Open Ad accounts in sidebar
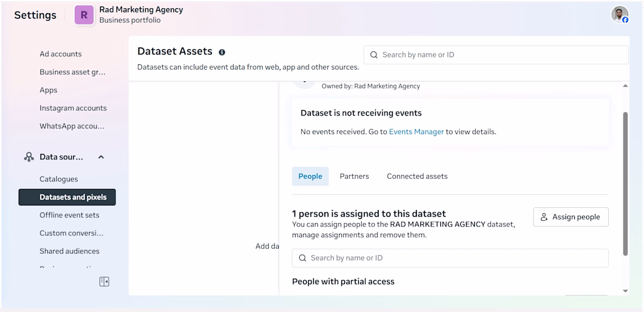 [x=60, y=54]
